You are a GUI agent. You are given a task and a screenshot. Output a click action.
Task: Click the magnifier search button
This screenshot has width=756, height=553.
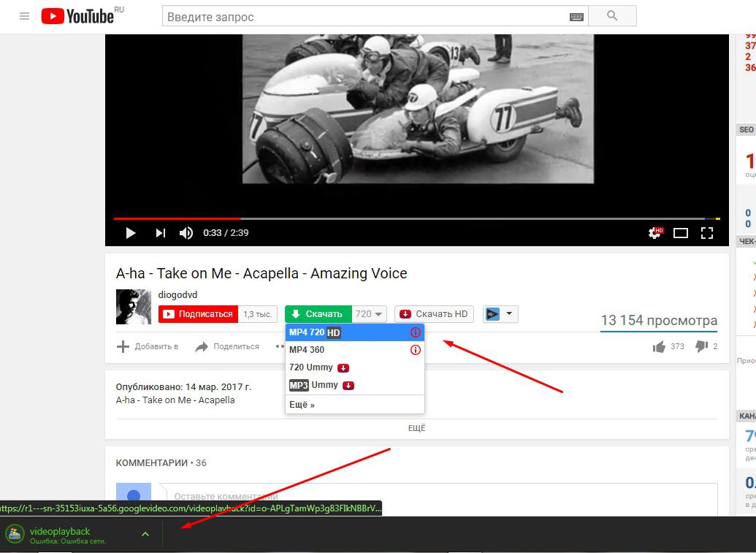coord(612,16)
